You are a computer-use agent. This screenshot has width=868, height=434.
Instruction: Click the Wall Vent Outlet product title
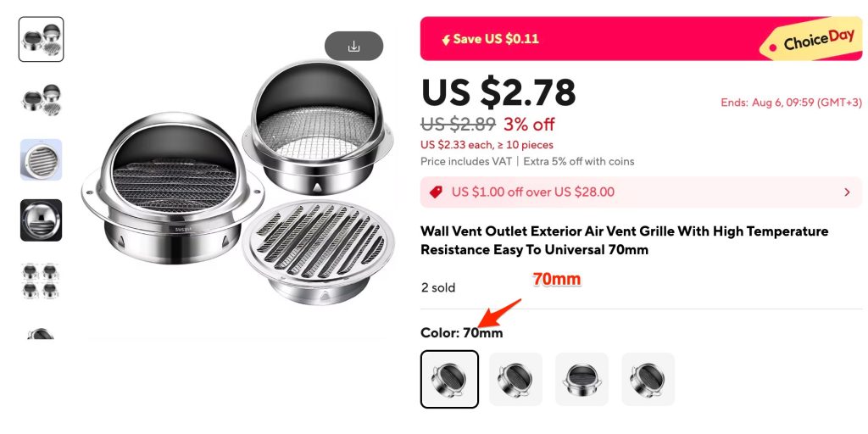tap(625, 240)
